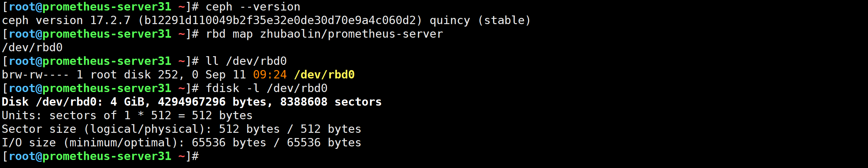The height and width of the screenshot is (168, 868).
Task: Click the "Units:" label in fdisk output
Action: 22,115
